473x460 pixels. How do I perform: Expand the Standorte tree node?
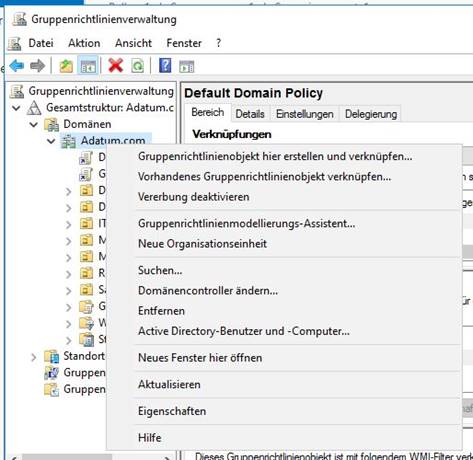pos(34,357)
